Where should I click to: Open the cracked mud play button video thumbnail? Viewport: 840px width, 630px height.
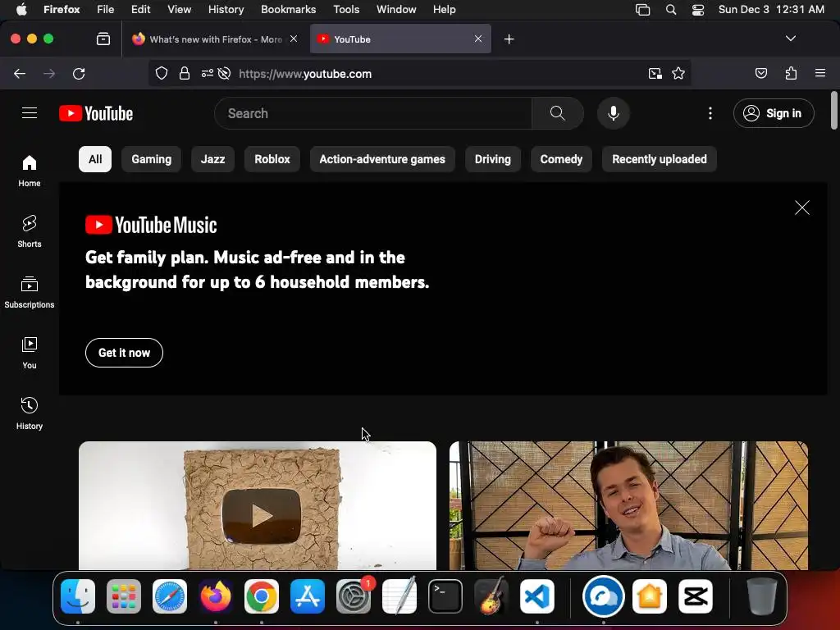coord(258,505)
